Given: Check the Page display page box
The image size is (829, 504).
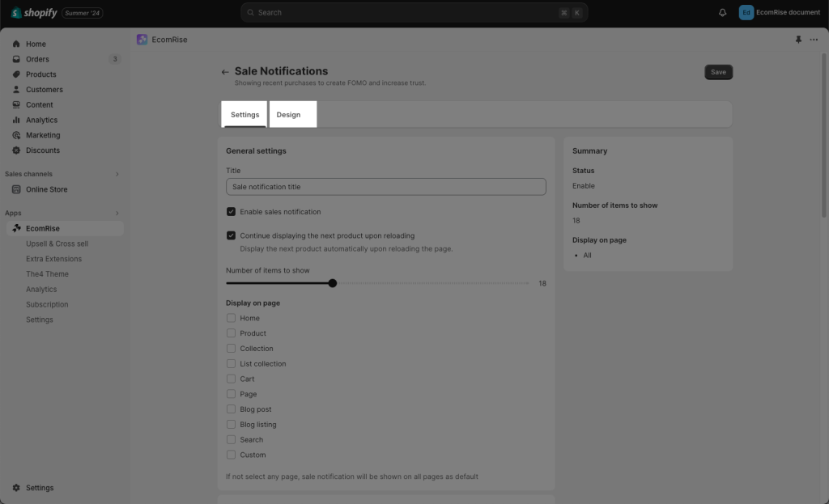Looking at the screenshot, I should pos(231,394).
